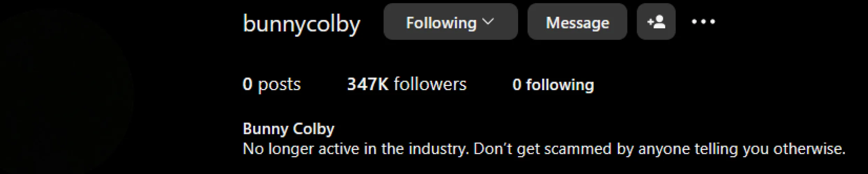868x174 pixels.
Task: Click the "347K" follower number
Action: pos(367,85)
